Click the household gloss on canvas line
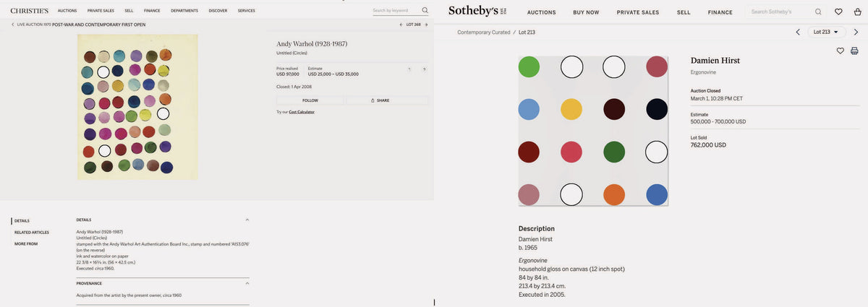The width and height of the screenshot is (868, 307). coord(571,269)
